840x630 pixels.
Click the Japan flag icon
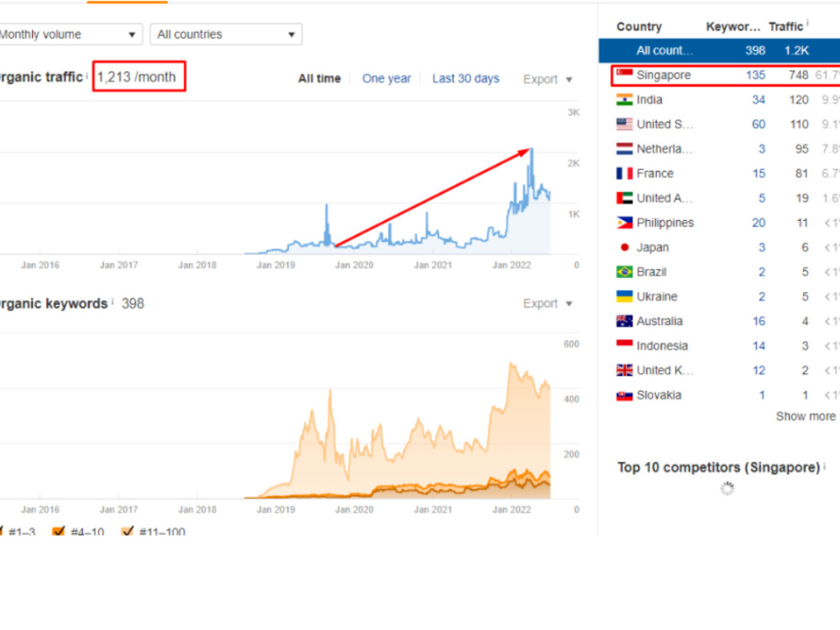coord(624,248)
